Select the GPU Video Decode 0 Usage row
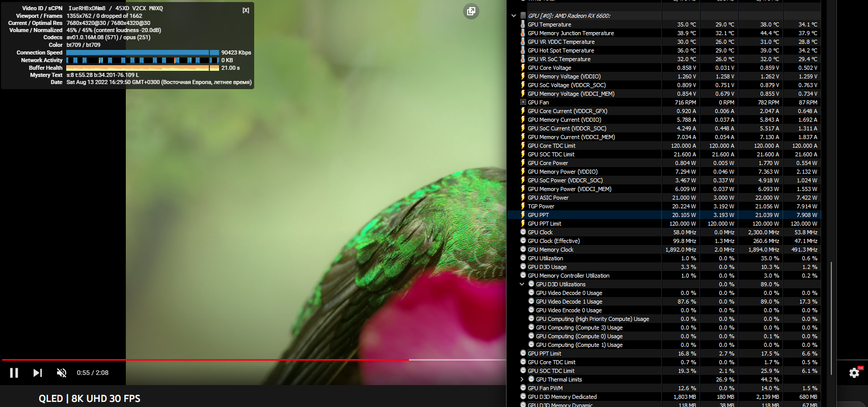 [x=664, y=293]
